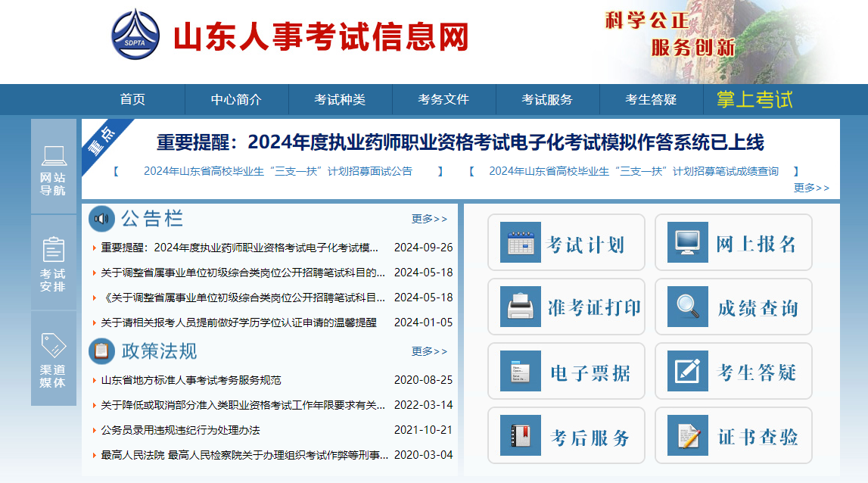Image resolution: width=868 pixels, height=483 pixels.
Task: Click the 考试安排 sidebar label
Action: tap(53, 280)
